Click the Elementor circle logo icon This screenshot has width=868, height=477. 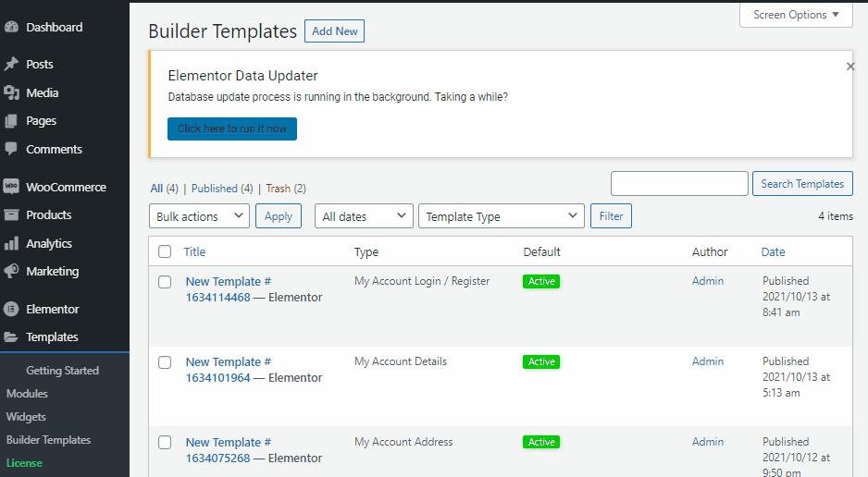click(11, 309)
